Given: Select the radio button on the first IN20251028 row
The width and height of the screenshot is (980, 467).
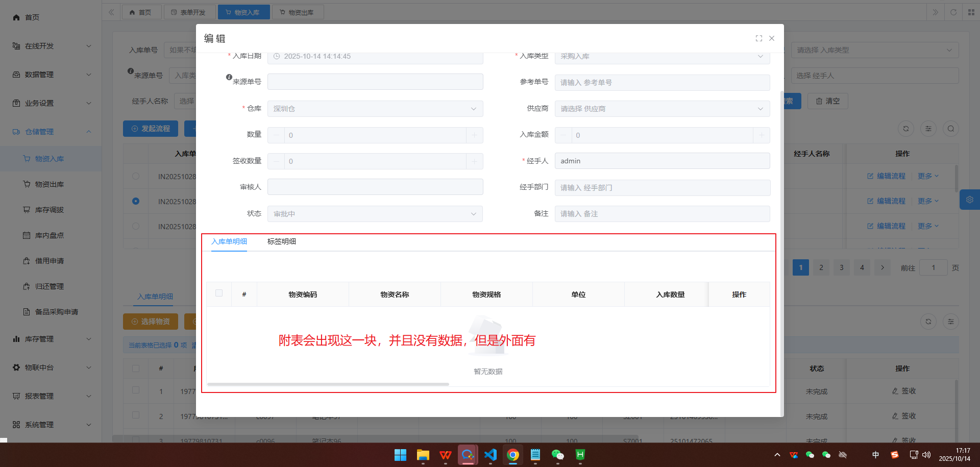Looking at the screenshot, I should [x=136, y=176].
